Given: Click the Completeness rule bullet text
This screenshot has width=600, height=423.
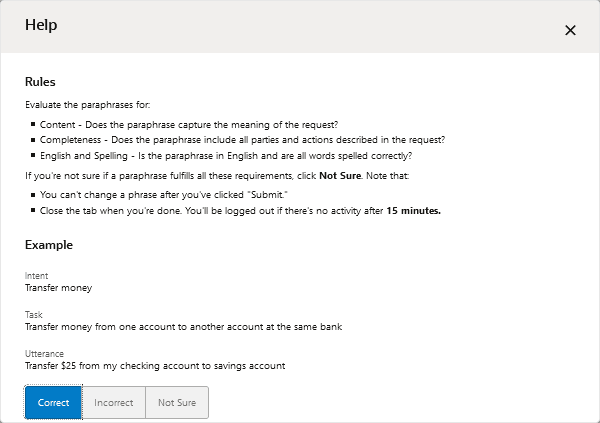Looking at the screenshot, I should coord(243,140).
